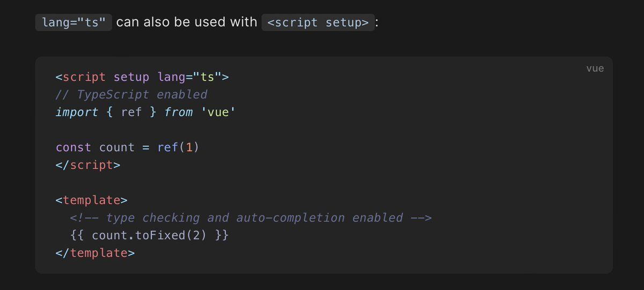Click the import keyword in code
Image resolution: width=644 pixels, height=290 pixels.
pos(77,112)
